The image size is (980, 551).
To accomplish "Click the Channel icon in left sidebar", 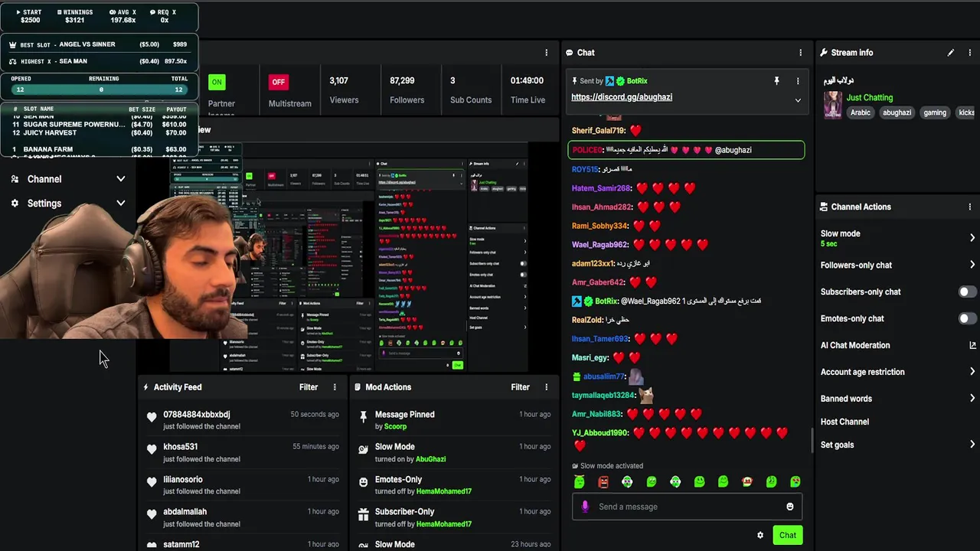I will coord(15,179).
